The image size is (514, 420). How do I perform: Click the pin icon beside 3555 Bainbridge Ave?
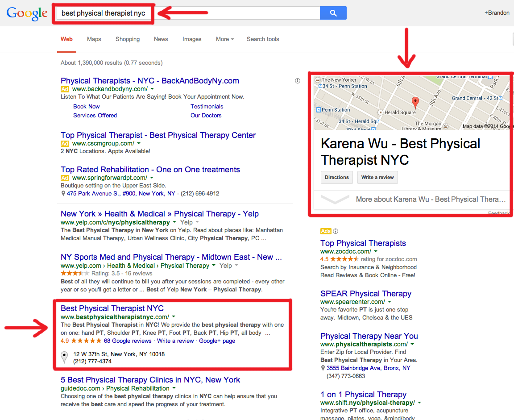point(323,368)
